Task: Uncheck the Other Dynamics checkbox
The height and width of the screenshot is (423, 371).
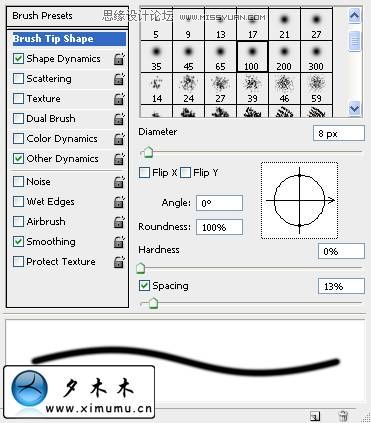Action: [18, 159]
